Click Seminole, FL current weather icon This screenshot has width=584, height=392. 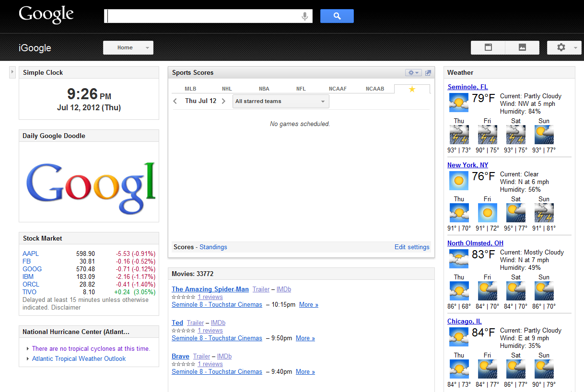pyautogui.click(x=458, y=102)
